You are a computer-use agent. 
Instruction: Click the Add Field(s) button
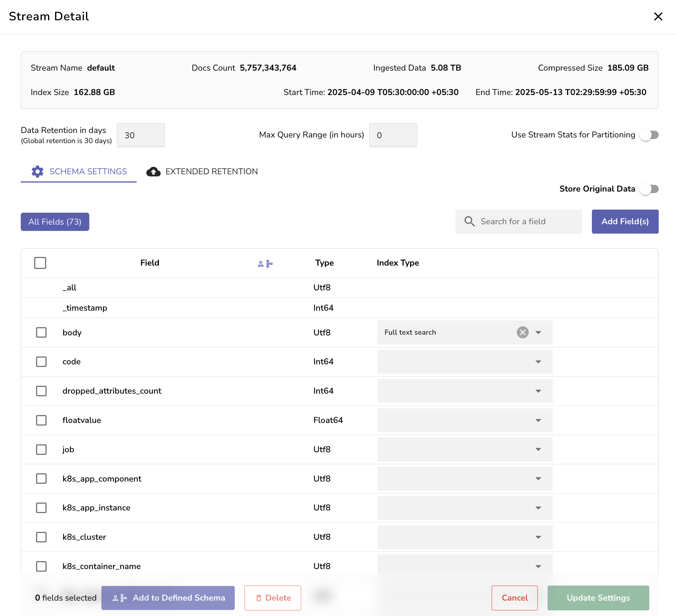pos(625,222)
